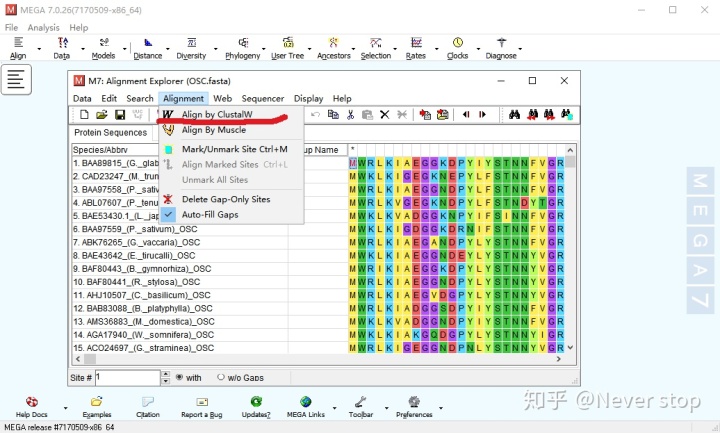Open the Data tool in MEGA toolbar
720x433 pixels.
click(62, 48)
